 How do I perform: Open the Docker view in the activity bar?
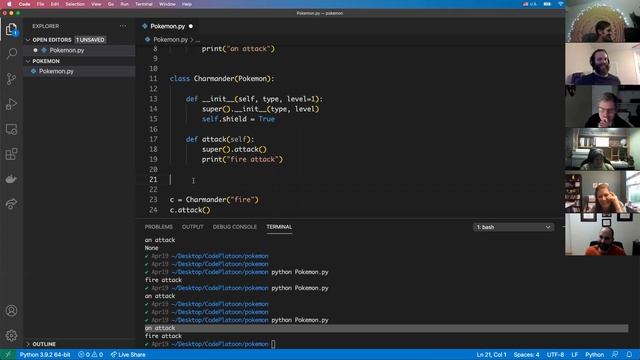[x=11, y=179]
